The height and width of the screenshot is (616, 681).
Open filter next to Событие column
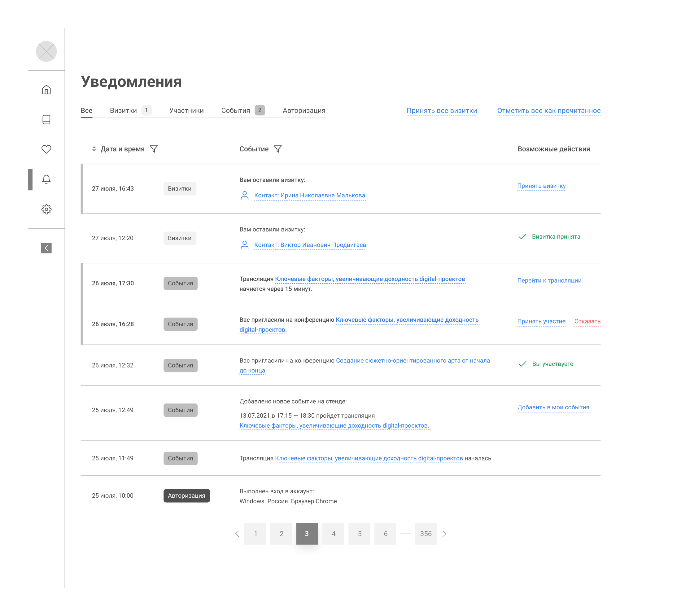point(278,149)
